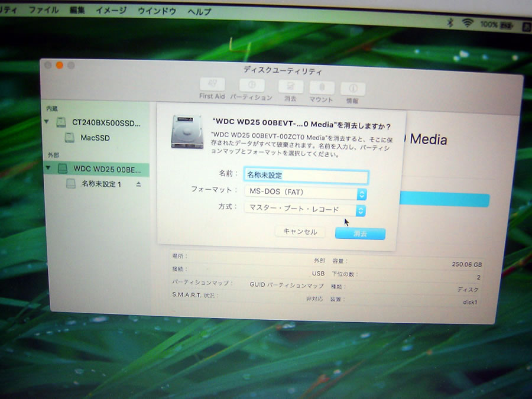Click the Media disk title behind the dialog

[429, 139]
